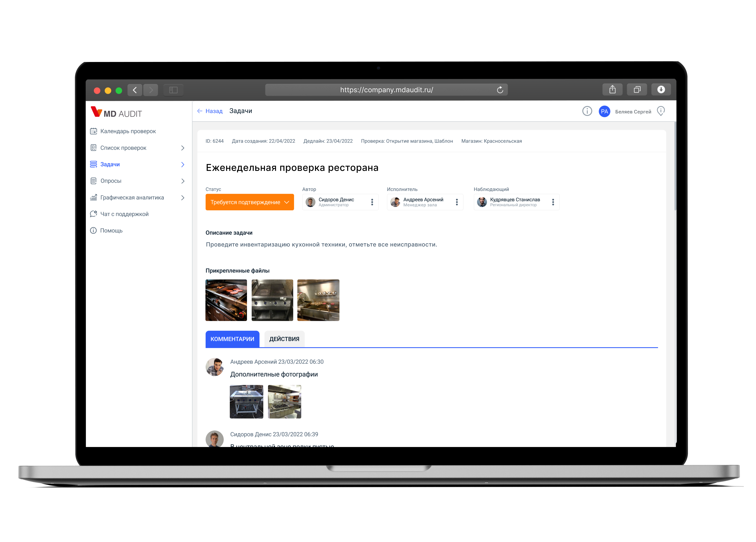This screenshot has height=542, width=756.
Task: Click the MD AUDIT logo
Action: tap(116, 112)
